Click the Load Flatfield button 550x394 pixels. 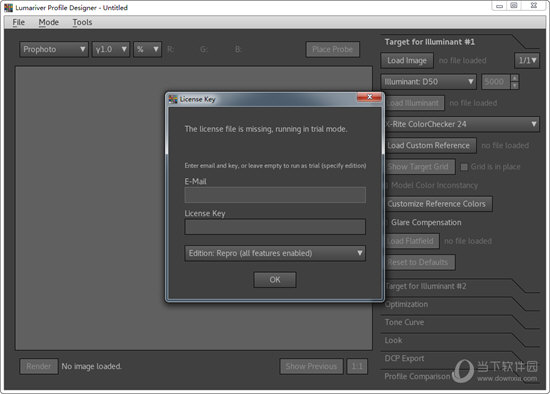412,241
